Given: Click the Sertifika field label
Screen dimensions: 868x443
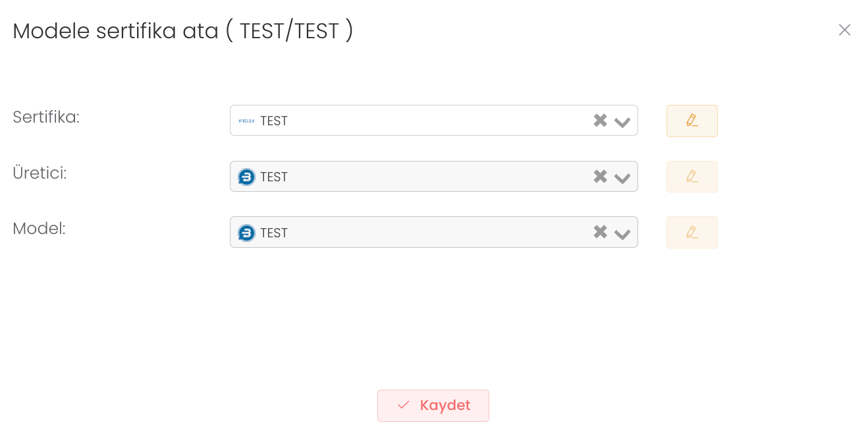Looking at the screenshot, I should click(x=46, y=117).
